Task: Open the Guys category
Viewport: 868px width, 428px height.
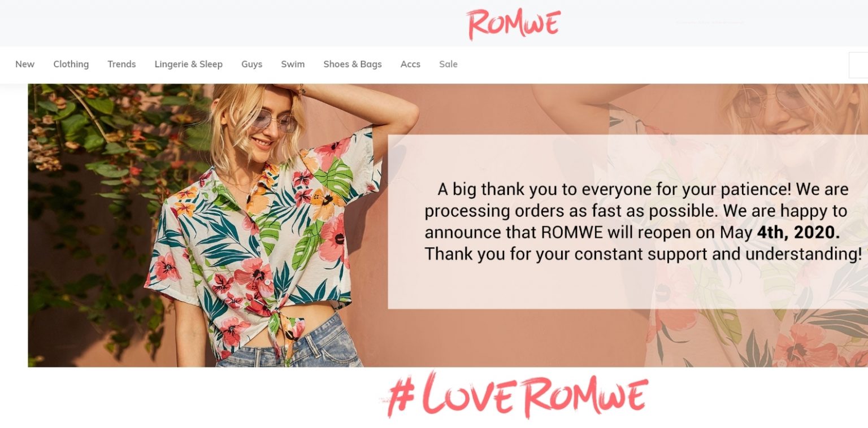Action: point(252,64)
